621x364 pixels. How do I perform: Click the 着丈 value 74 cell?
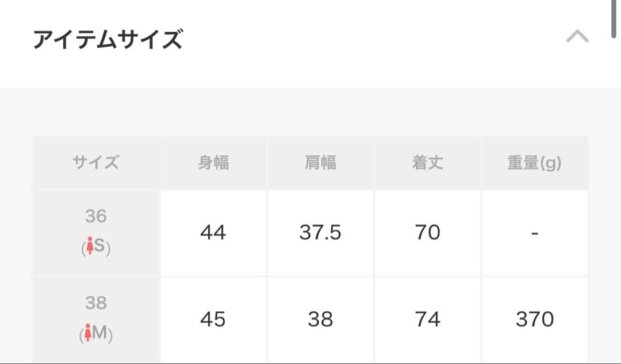[427, 319]
